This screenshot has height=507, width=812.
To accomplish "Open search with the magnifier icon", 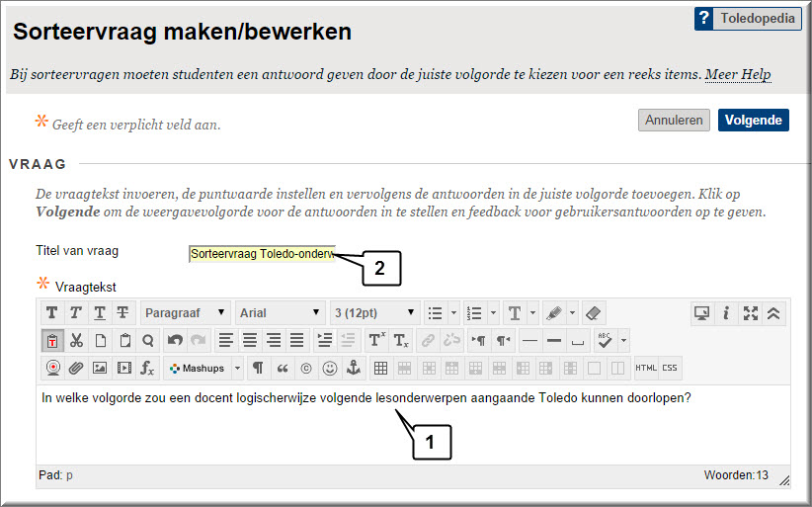I will click(148, 341).
